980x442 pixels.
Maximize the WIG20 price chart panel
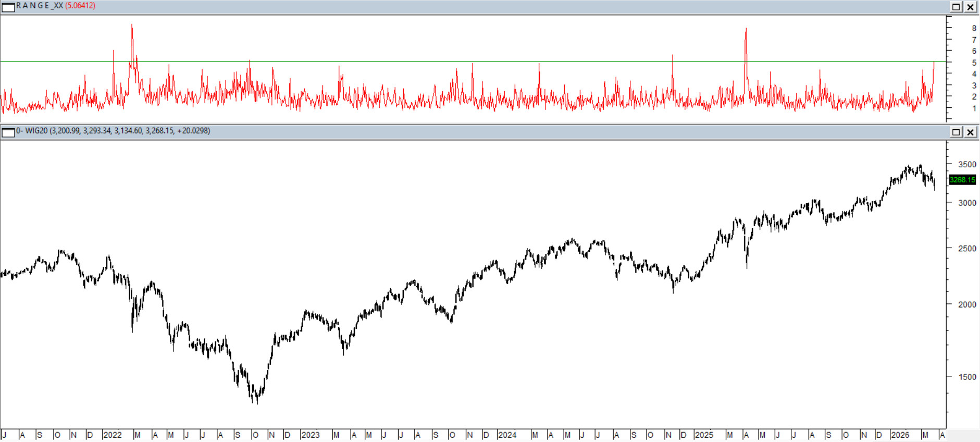(956, 132)
